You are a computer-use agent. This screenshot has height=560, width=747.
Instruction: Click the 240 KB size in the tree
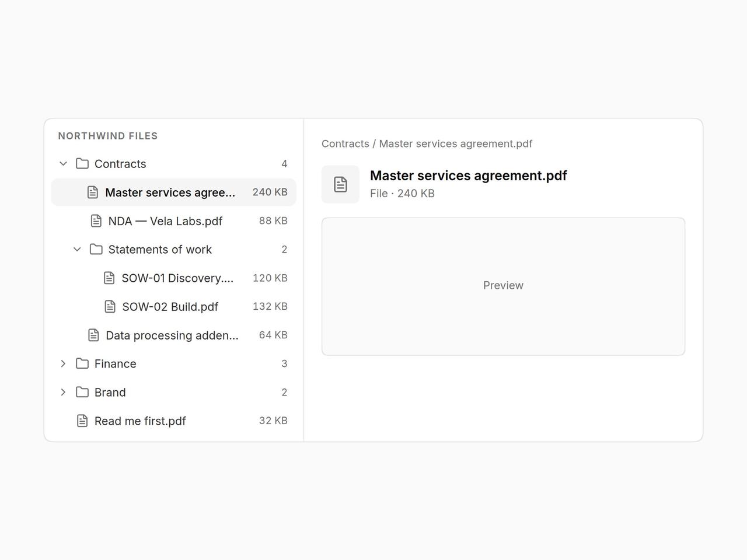pos(270,192)
